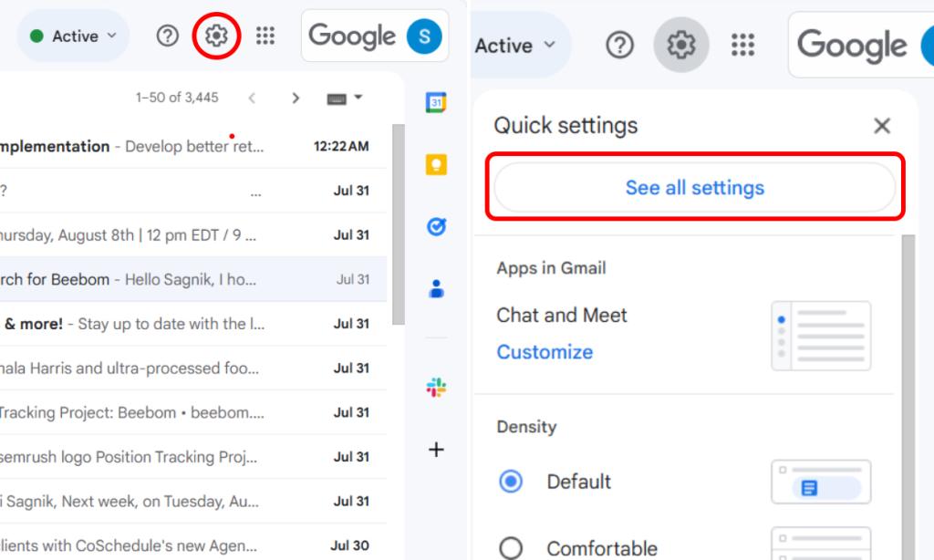Open the email row showing only a question mark

click(x=193, y=191)
